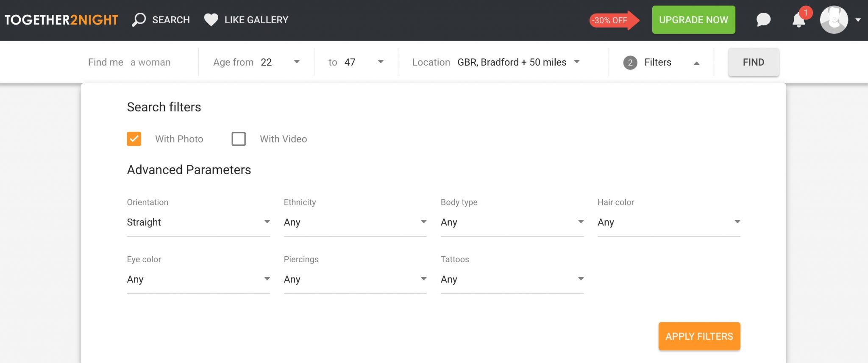The image size is (868, 363).
Task: Click the magnifying glass search icon
Action: (x=139, y=19)
